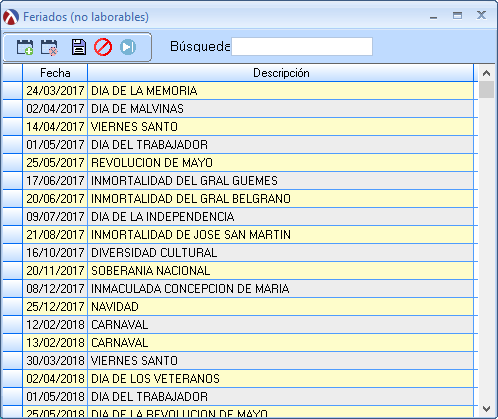Select SOBERANIA NACIONAL description

click(280, 271)
